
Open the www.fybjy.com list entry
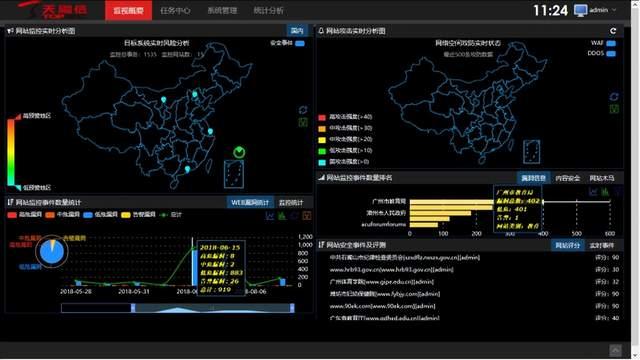[384, 294]
